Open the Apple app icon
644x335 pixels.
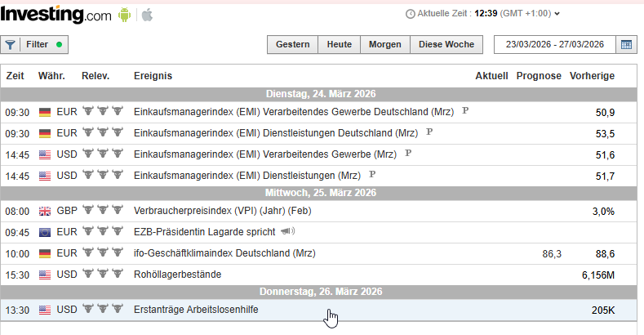(147, 16)
